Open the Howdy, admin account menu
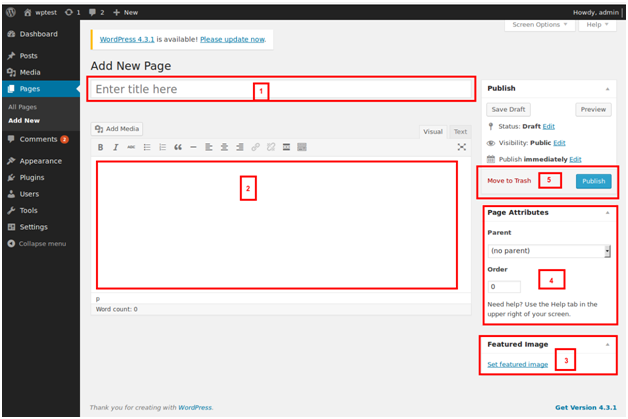The width and height of the screenshot is (628, 419). (596, 12)
